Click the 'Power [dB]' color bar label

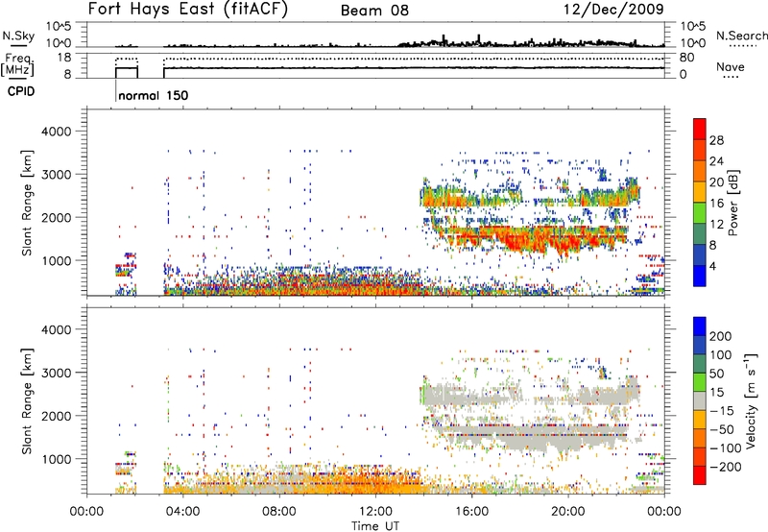coord(733,203)
